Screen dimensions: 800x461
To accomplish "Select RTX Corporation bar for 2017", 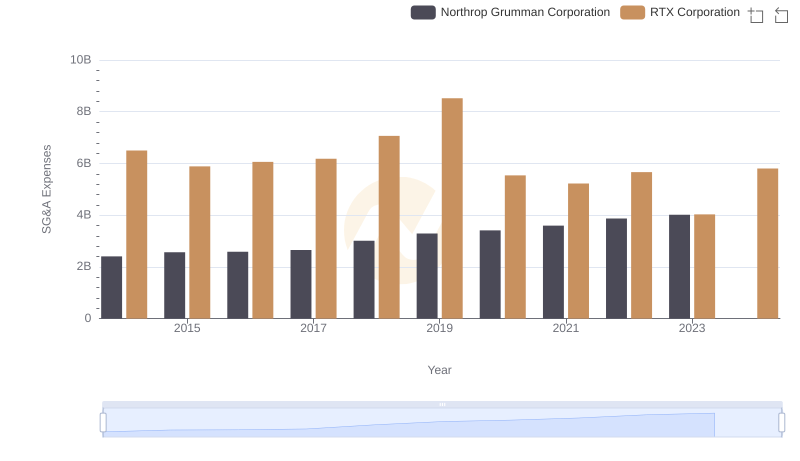I will point(326,239).
